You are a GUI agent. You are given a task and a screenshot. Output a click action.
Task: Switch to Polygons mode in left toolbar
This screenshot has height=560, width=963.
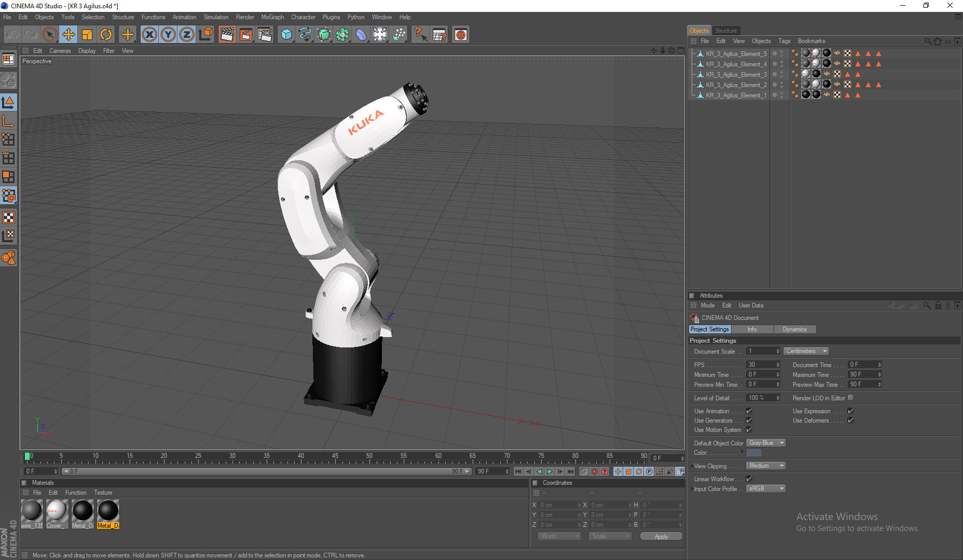[x=8, y=177]
